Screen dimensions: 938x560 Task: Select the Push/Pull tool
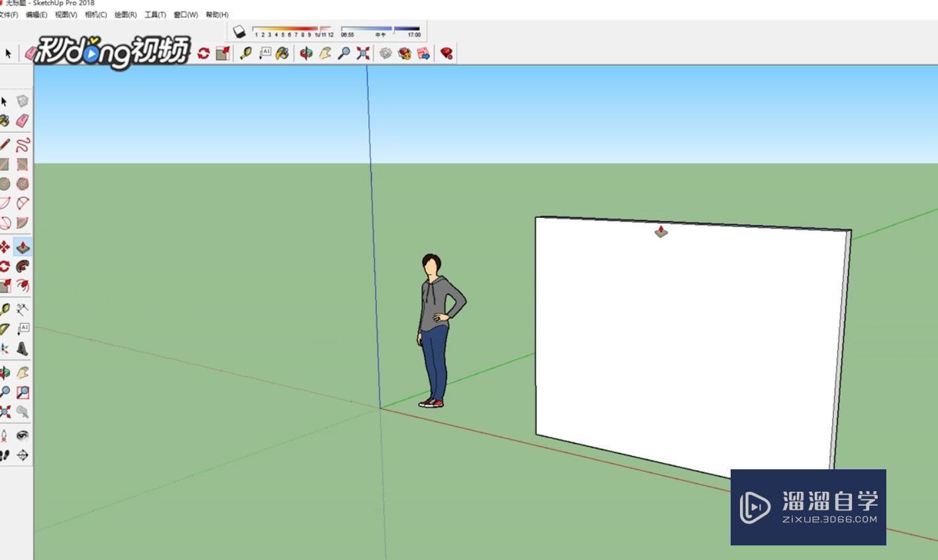pyautogui.click(x=23, y=246)
